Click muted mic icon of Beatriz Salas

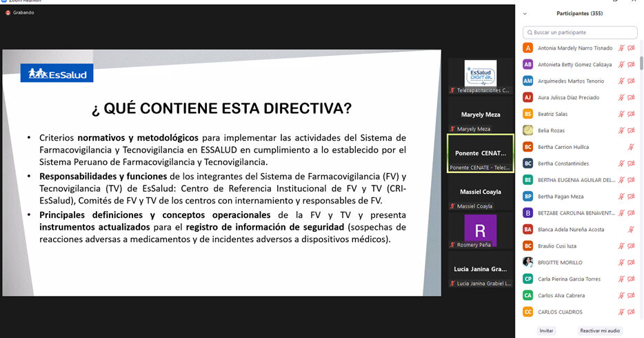(x=621, y=114)
